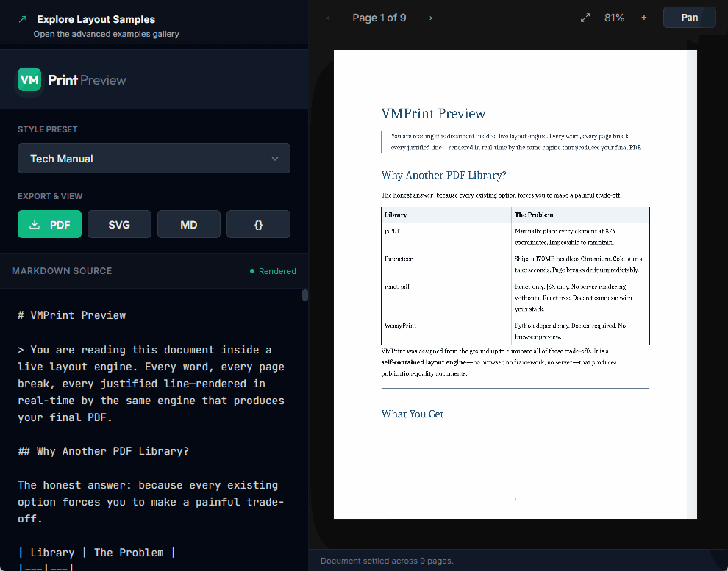The image size is (728, 571).
Task: Click the green Rendered status indicator
Action: [x=273, y=271]
